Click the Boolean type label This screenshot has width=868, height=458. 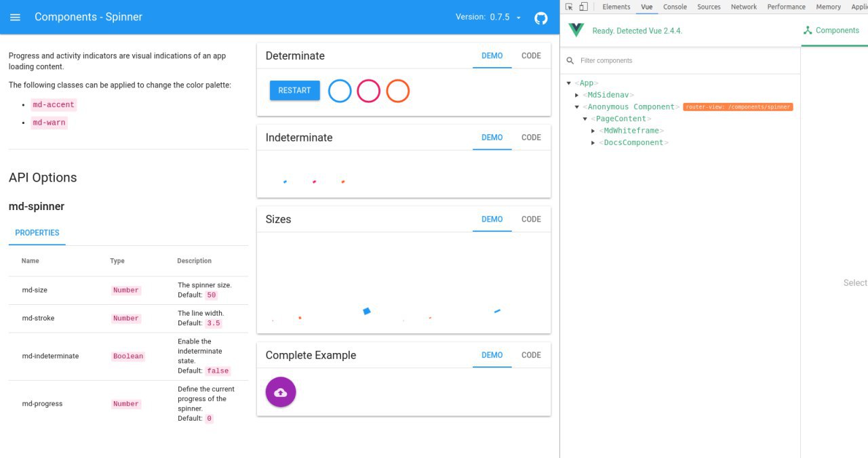pos(128,356)
